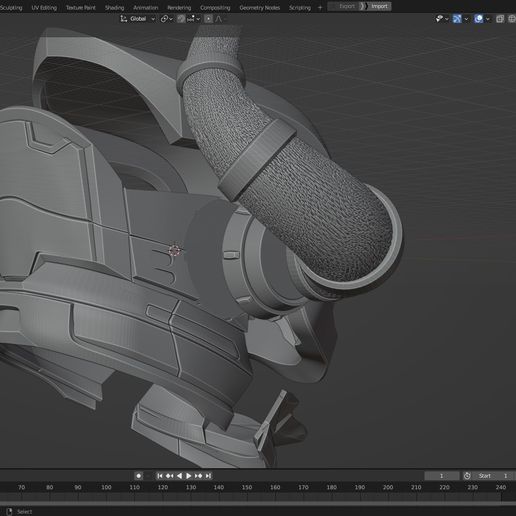Switch to the Animation workspace tab
This screenshot has height=516, width=516.
146,7
